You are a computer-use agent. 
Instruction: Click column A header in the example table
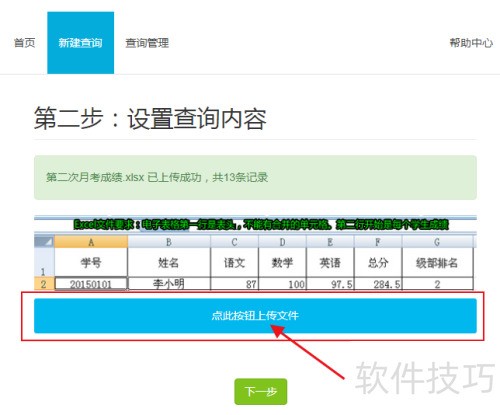pyautogui.click(x=91, y=242)
